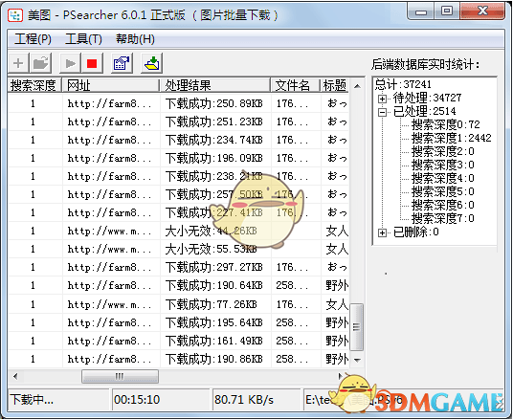This screenshot has width=513, height=420.
Task: Select the row with 大小无效:55.53KB
Action: tap(178, 250)
